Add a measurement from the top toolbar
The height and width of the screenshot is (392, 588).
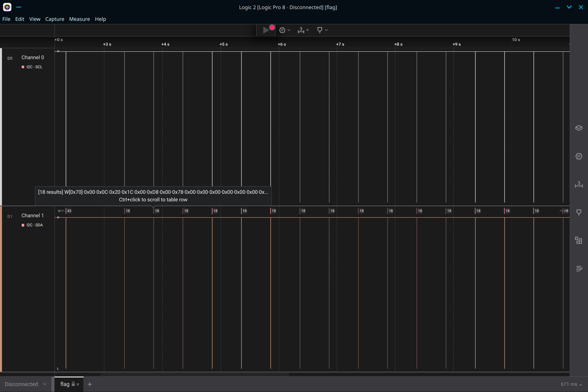pyautogui.click(x=303, y=30)
